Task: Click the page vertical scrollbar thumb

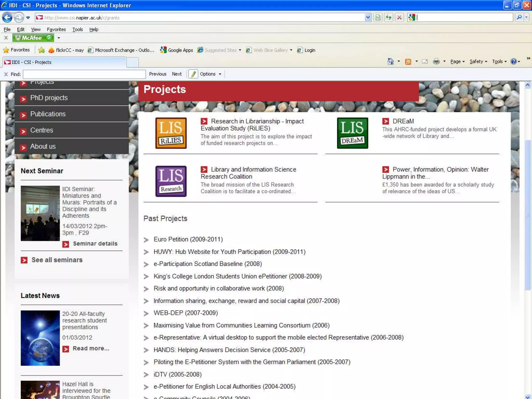Action: point(527,215)
